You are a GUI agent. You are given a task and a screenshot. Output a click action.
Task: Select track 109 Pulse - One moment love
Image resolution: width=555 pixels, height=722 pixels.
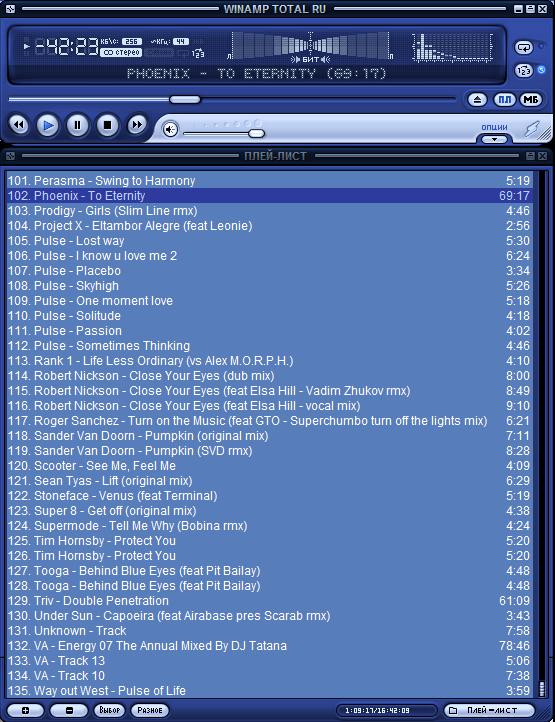coord(269,301)
